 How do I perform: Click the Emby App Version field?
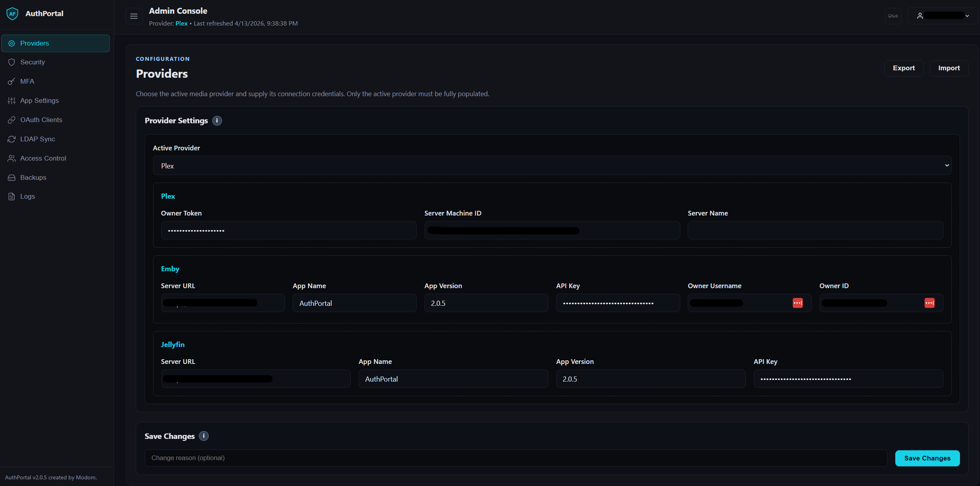pyautogui.click(x=486, y=303)
